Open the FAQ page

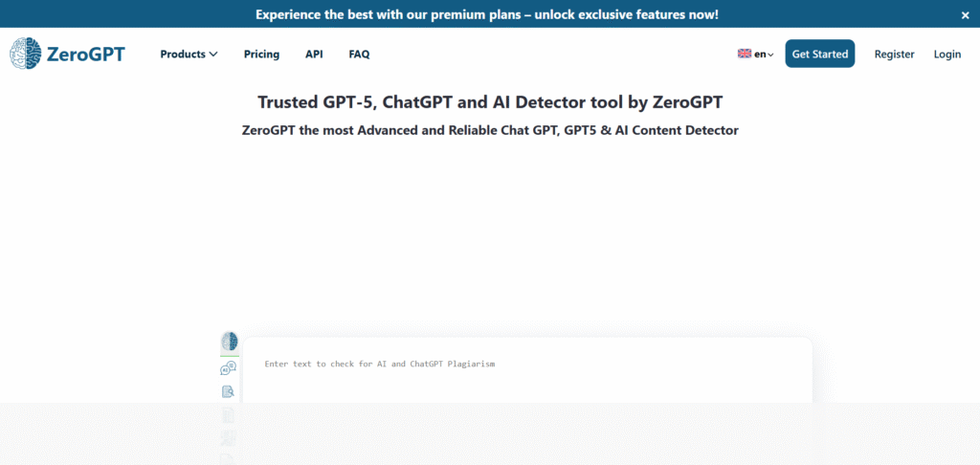pyautogui.click(x=359, y=55)
